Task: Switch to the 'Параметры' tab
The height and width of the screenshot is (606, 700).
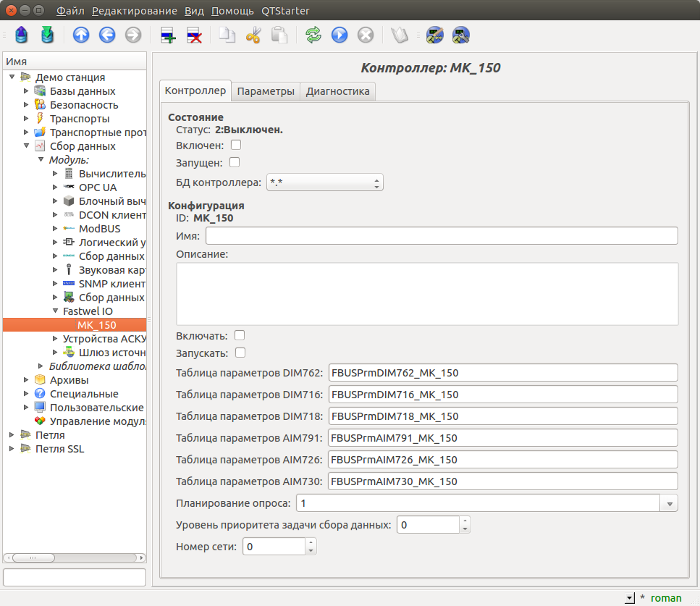Action: pyautogui.click(x=266, y=91)
